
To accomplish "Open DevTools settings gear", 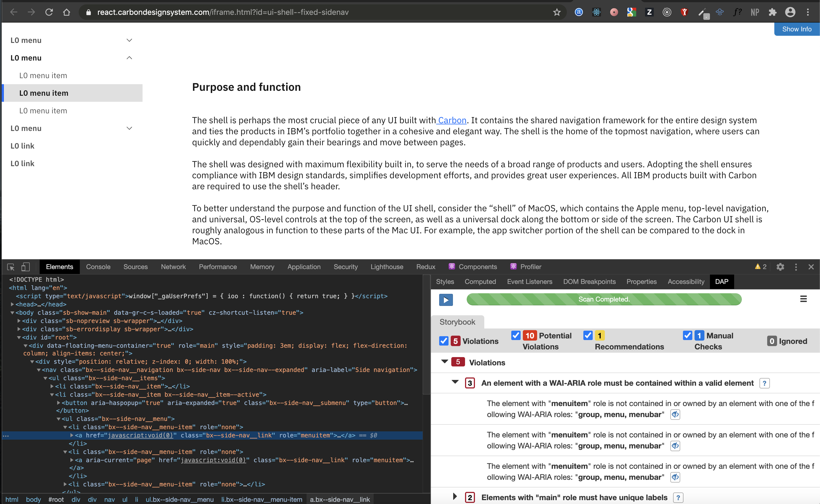I will tap(780, 267).
